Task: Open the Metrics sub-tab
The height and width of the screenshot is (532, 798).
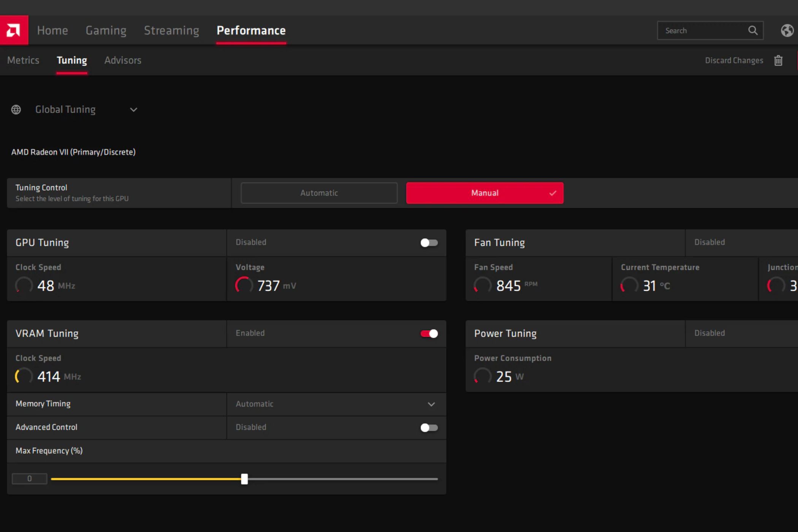Action: [23, 60]
